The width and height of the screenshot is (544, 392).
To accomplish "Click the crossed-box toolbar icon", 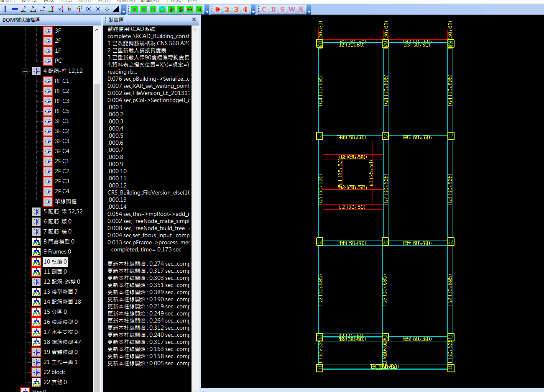I will 89,9.
